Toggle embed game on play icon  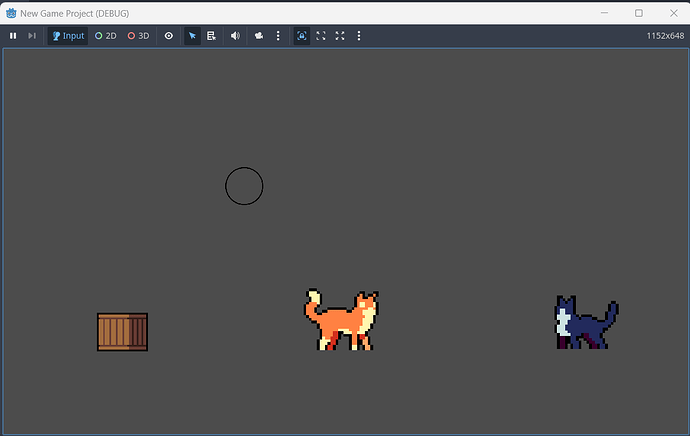coord(301,36)
